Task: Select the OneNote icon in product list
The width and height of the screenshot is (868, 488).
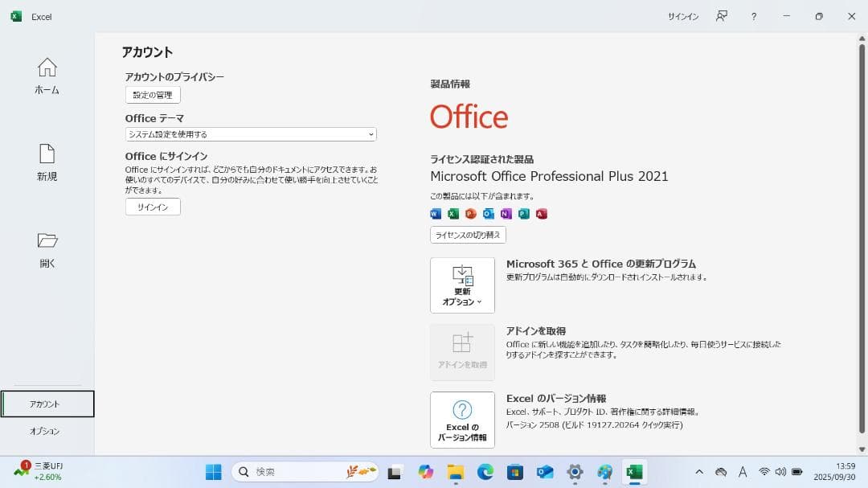Action: pyautogui.click(x=506, y=214)
